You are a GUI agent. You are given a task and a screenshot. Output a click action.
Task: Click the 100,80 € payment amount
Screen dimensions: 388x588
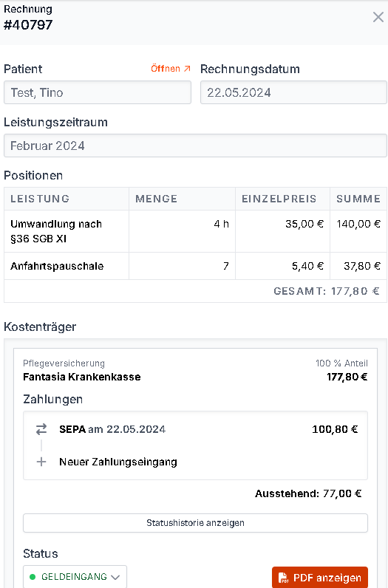click(x=335, y=429)
